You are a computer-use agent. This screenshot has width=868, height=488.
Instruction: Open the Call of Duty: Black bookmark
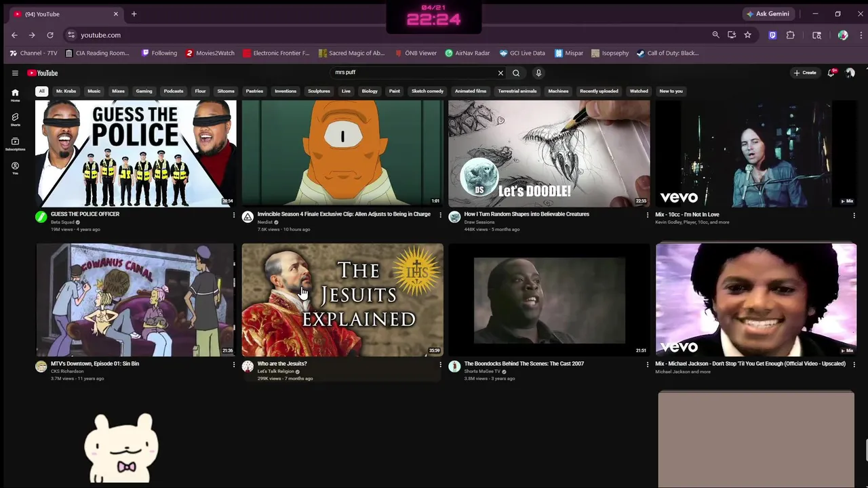click(x=668, y=53)
